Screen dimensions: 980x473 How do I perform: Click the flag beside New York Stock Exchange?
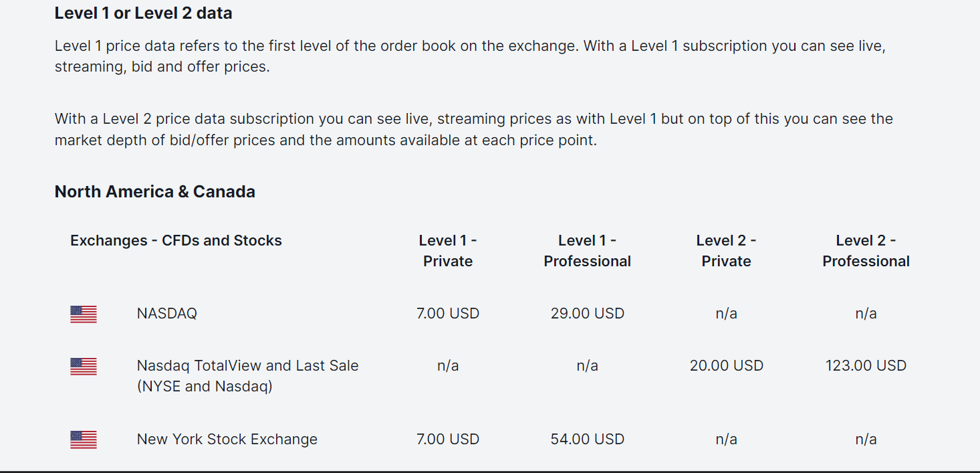pos(84,440)
